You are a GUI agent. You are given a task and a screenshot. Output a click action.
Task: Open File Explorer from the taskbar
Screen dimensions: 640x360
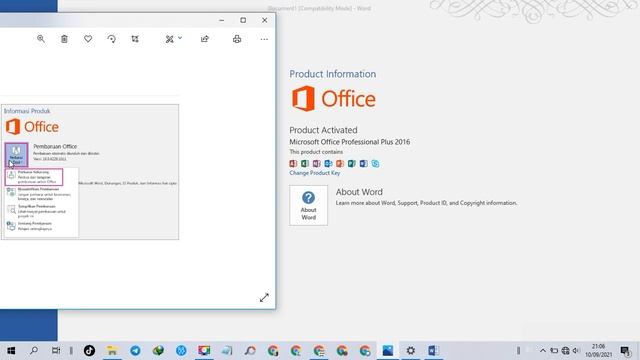point(112,351)
